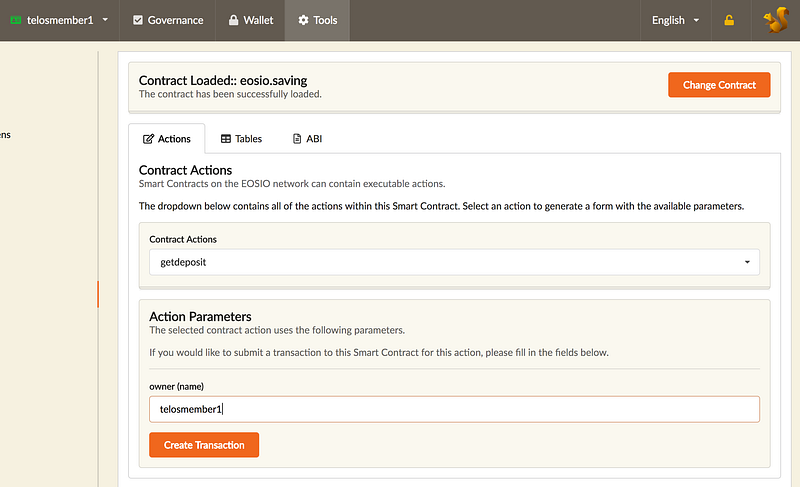Click the orange unlock wallet icon
This screenshot has width=800, height=487.
pos(730,20)
